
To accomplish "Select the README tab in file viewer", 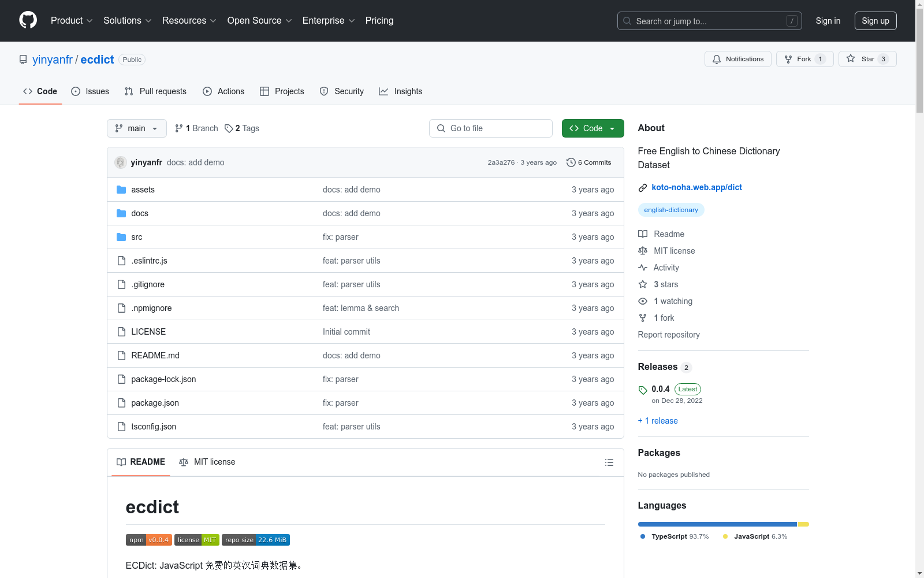I will pyautogui.click(x=141, y=462).
